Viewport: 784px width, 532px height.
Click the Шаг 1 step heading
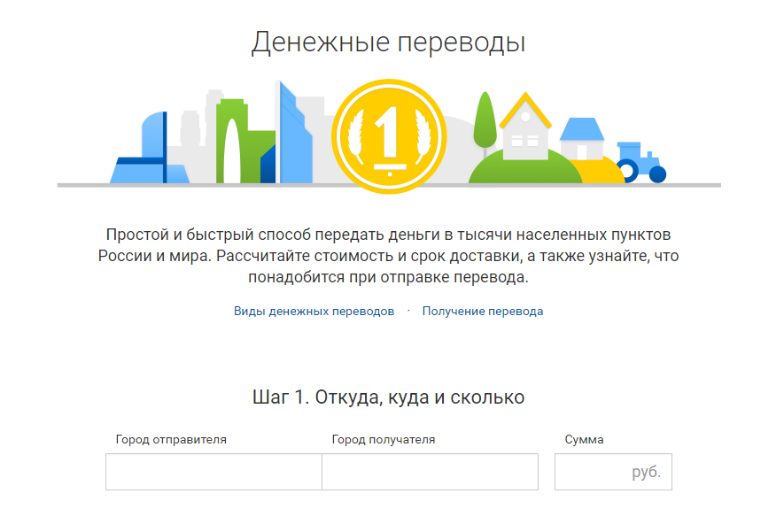388,397
